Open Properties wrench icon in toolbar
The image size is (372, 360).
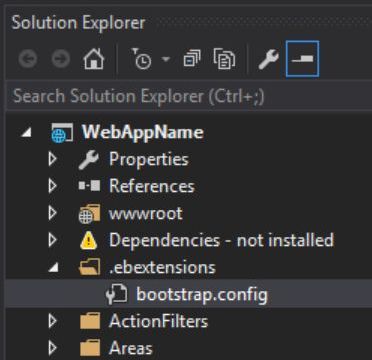[x=268, y=59]
